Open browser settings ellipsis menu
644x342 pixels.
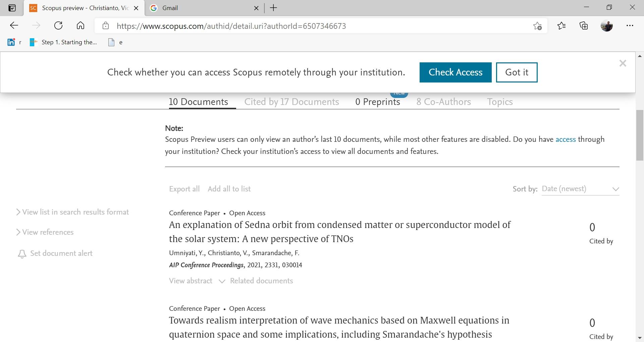[x=630, y=26]
